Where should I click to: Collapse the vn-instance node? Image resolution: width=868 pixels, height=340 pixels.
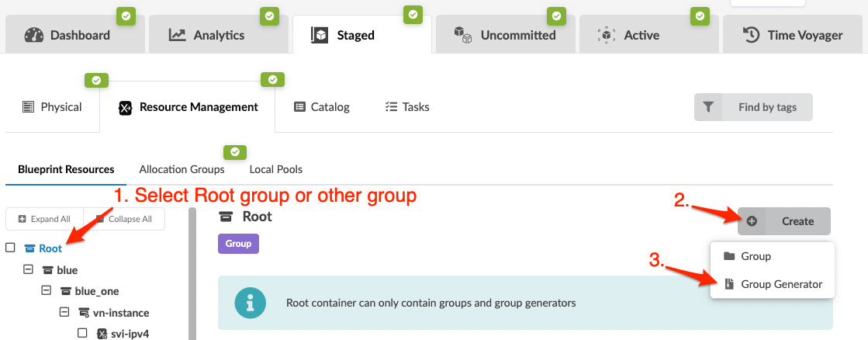(x=64, y=312)
